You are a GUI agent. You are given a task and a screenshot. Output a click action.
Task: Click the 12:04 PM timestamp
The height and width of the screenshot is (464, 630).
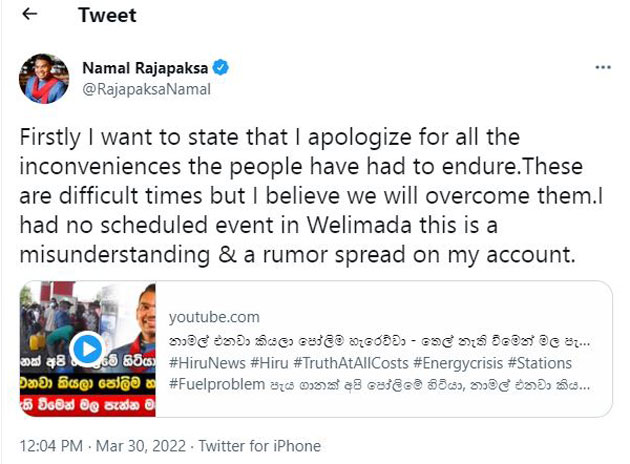pos(51,446)
